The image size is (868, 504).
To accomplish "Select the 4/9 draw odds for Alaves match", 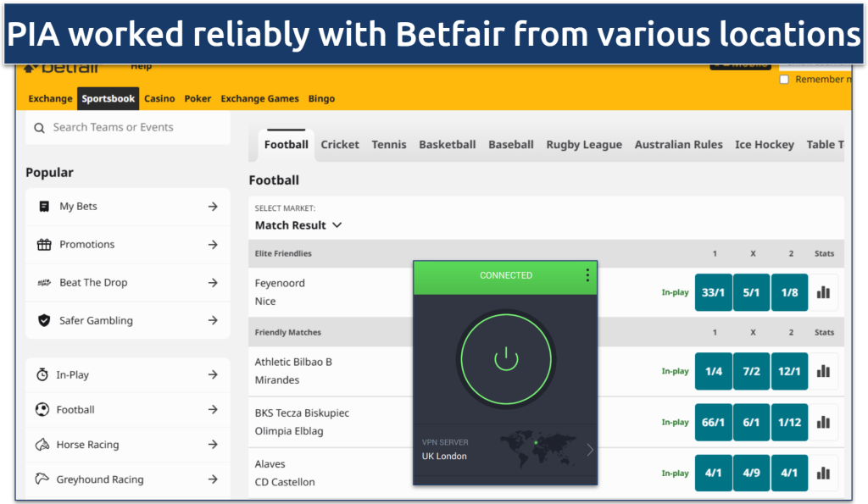I will pos(751,473).
